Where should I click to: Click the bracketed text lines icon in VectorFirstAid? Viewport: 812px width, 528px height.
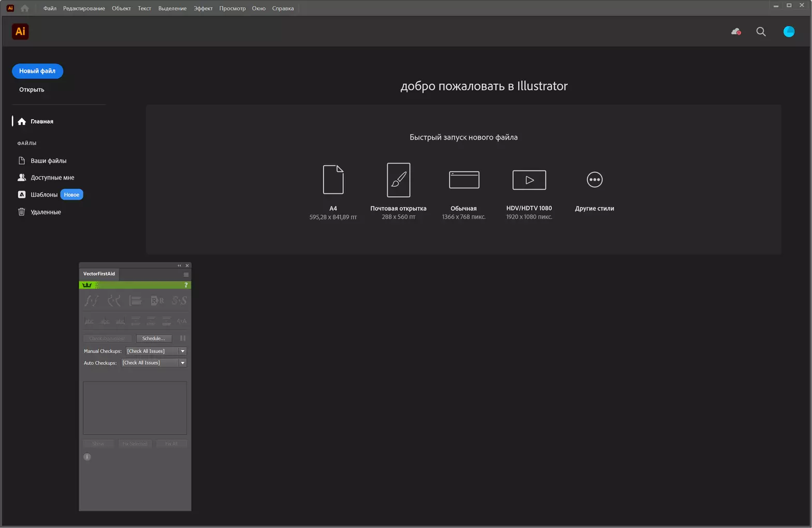tap(135, 301)
